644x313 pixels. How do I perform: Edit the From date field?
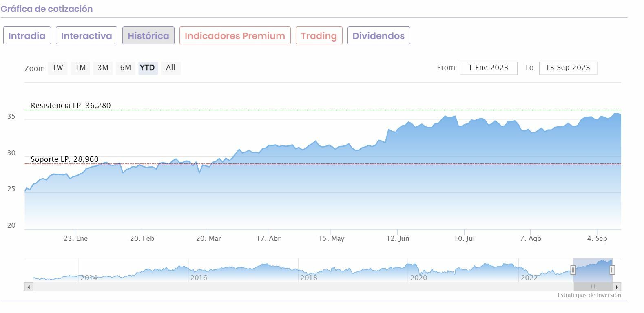pyautogui.click(x=489, y=68)
